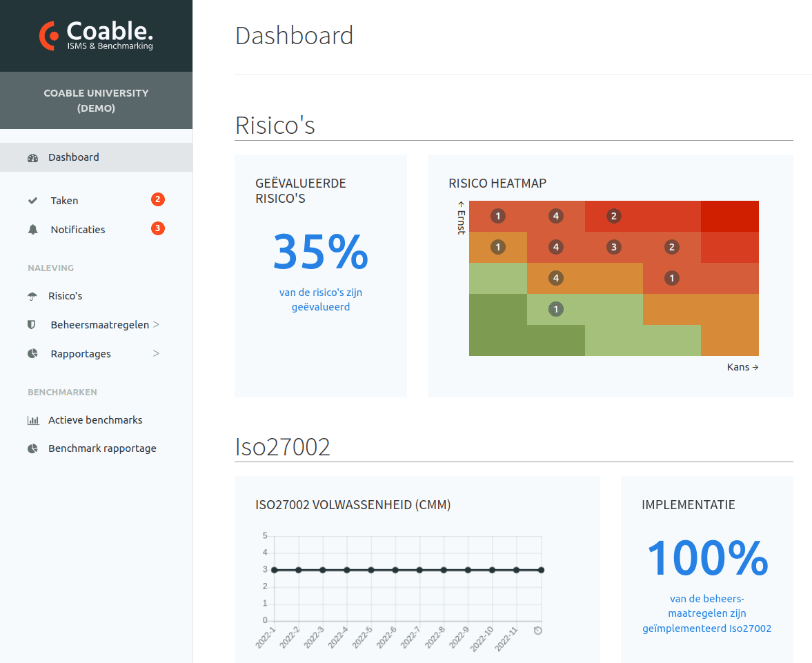Viewport: 812px width, 663px height.
Task: Click the Risico's umbrella icon
Action: coord(32,296)
